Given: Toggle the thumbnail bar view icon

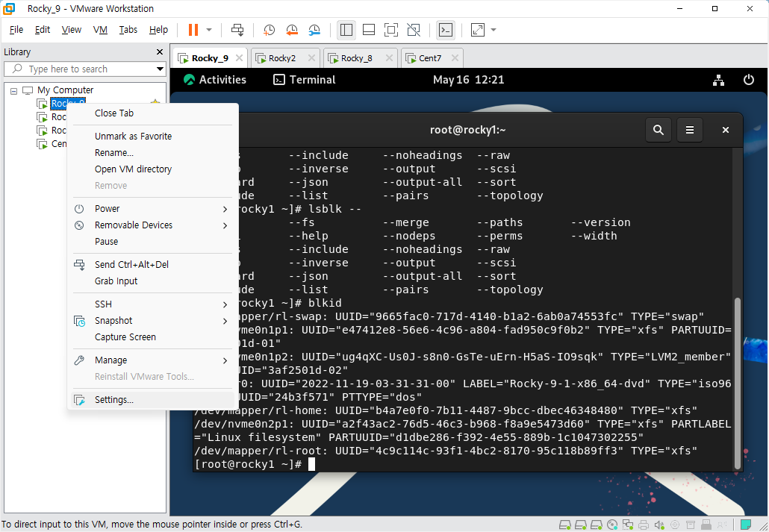Looking at the screenshot, I should click(369, 30).
